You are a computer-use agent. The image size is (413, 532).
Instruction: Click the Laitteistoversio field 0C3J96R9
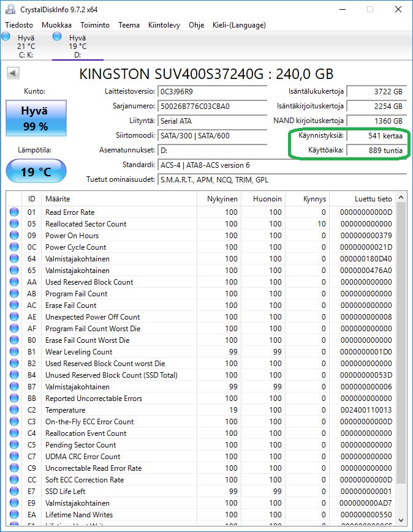coord(212,92)
